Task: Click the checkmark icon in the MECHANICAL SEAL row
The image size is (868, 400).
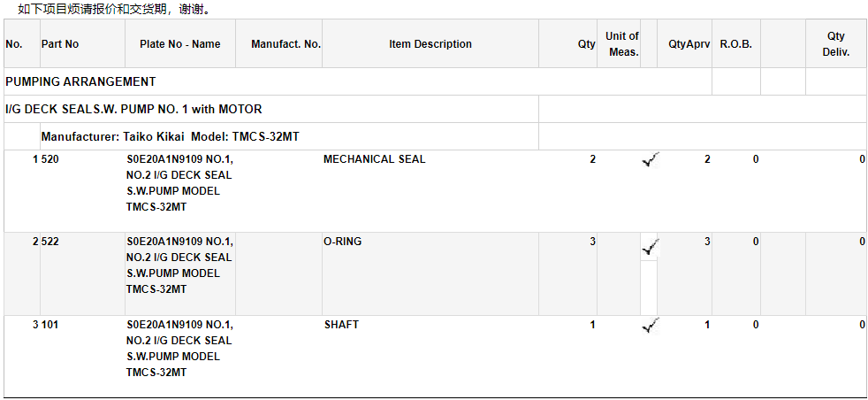Action: tap(651, 160)
